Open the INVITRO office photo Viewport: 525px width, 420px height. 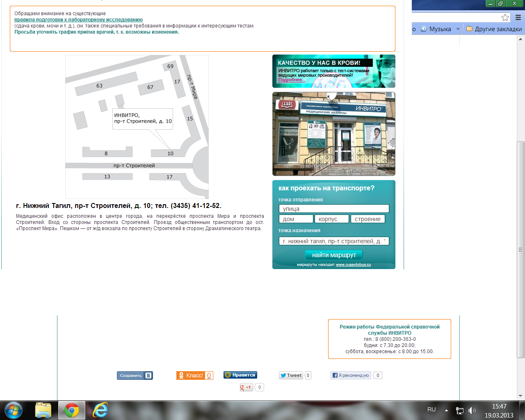click(333, 134)
